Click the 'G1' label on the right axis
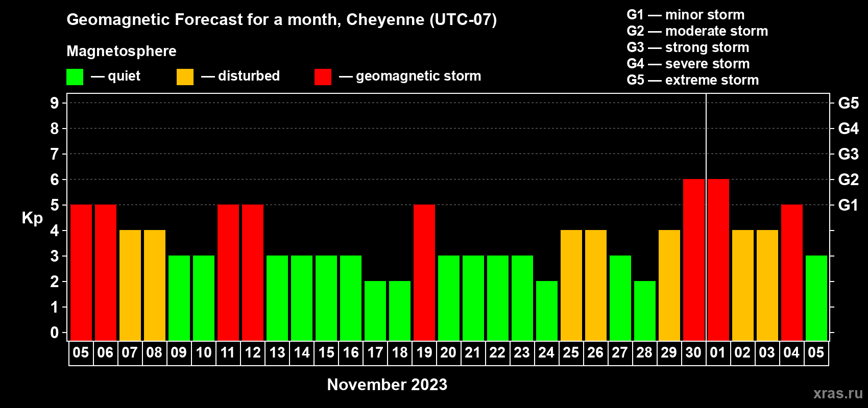Image resolution: width=868 pixels, height=408 pixels. click(849, 205)
